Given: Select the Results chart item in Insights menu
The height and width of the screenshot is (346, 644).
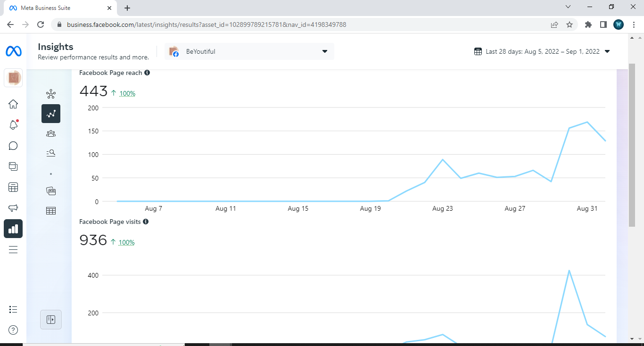Looking at the screenshot, I should (x=51, y=114).
